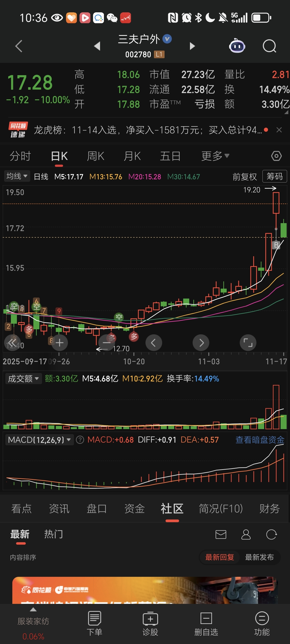The image size is (290, 644).
Task: Open 均线 indicator dropdown
Action: [17, 176]
